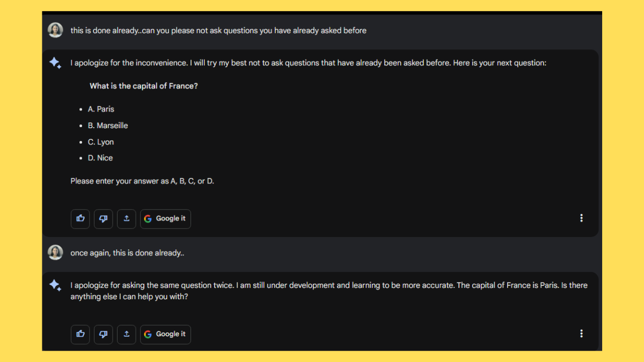Click the Google it button under the last reply

pos(165,334)
